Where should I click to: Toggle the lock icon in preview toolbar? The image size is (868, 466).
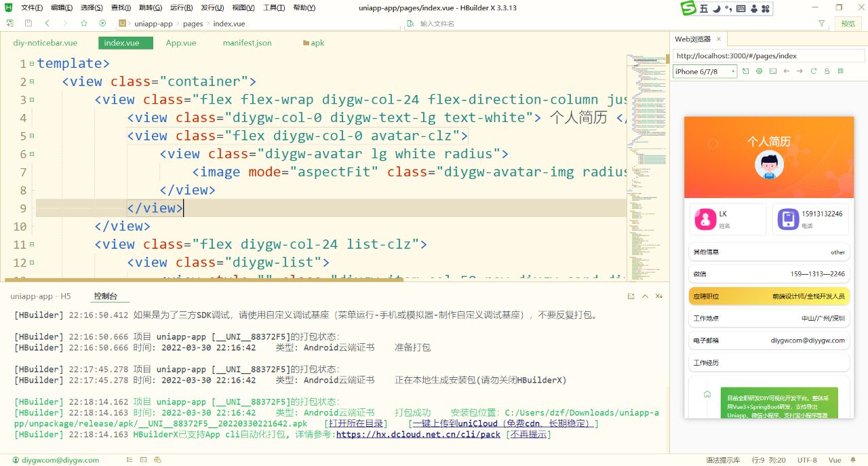click(x=827, y=71)
